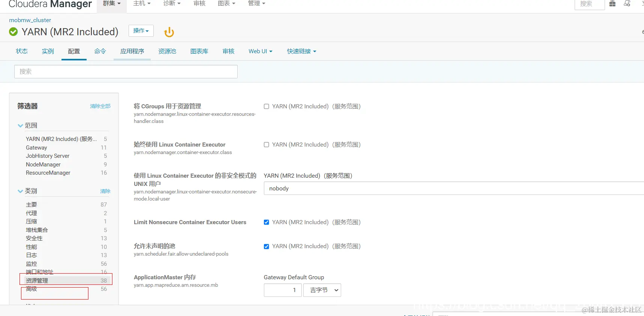Open the 审核 tab under YARN service
The image size is (644, 316).
[228, 51]
